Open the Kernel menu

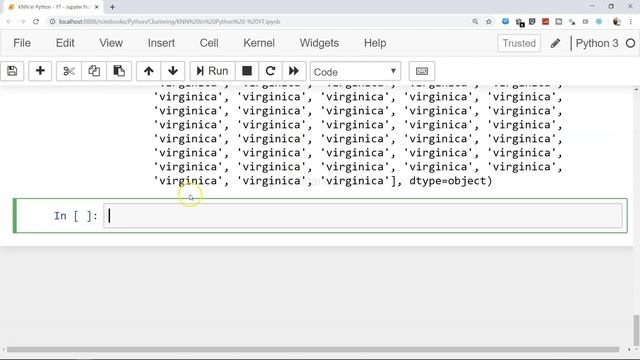pos(259,43)
